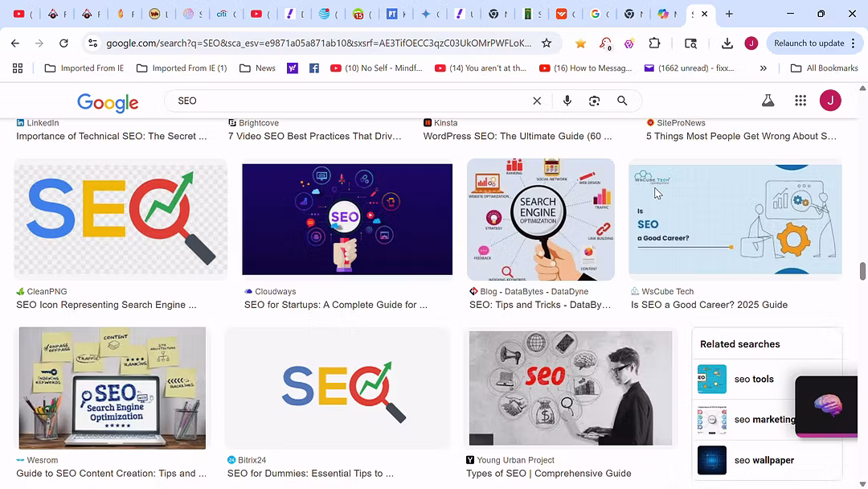Open the CleanPNG colorful SEO icon image
This screenshot has width=868, height=489.
click(x=121, y=220)
